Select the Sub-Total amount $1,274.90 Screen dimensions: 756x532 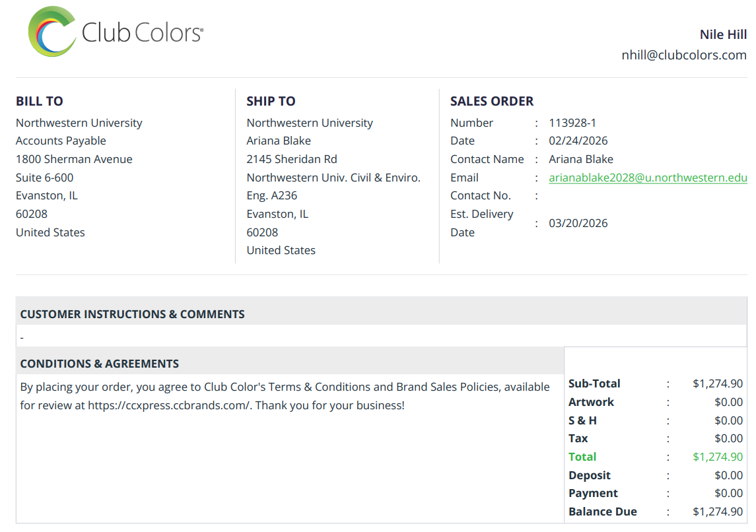coord(718,383)
